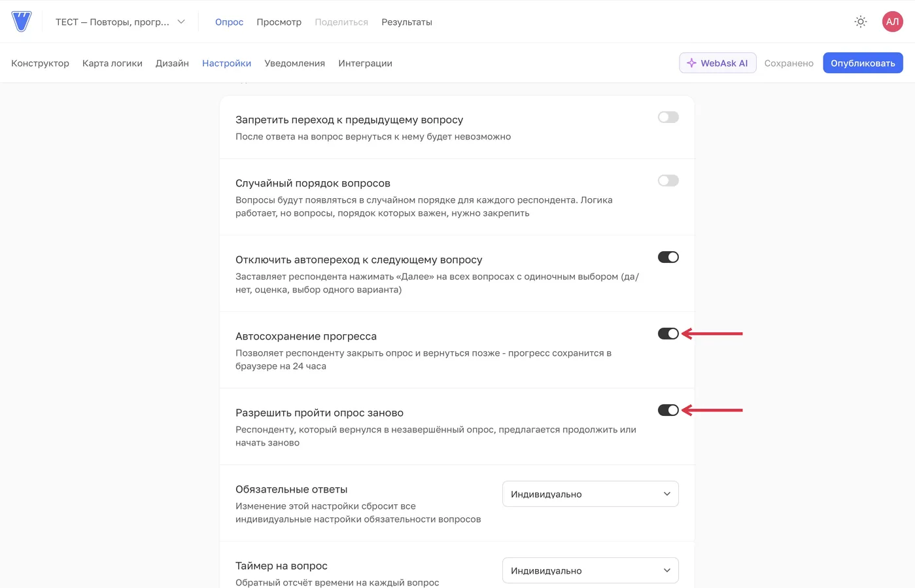Turn on "Случайный порядок вопросов" toggle

(668, 181)
